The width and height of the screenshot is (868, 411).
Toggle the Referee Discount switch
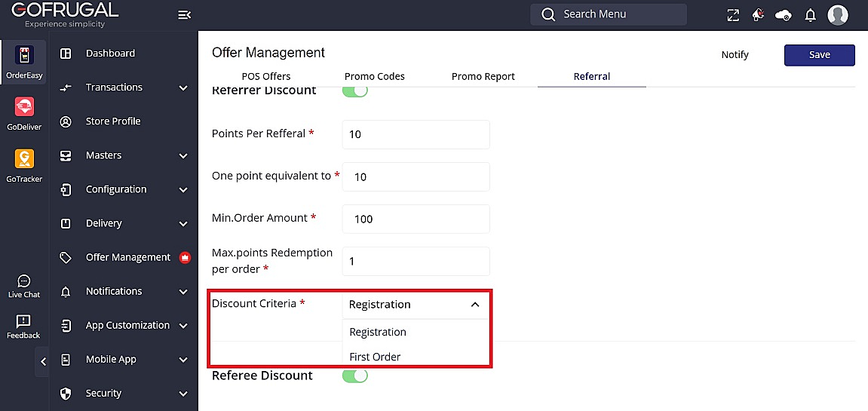tap(355, 376)
